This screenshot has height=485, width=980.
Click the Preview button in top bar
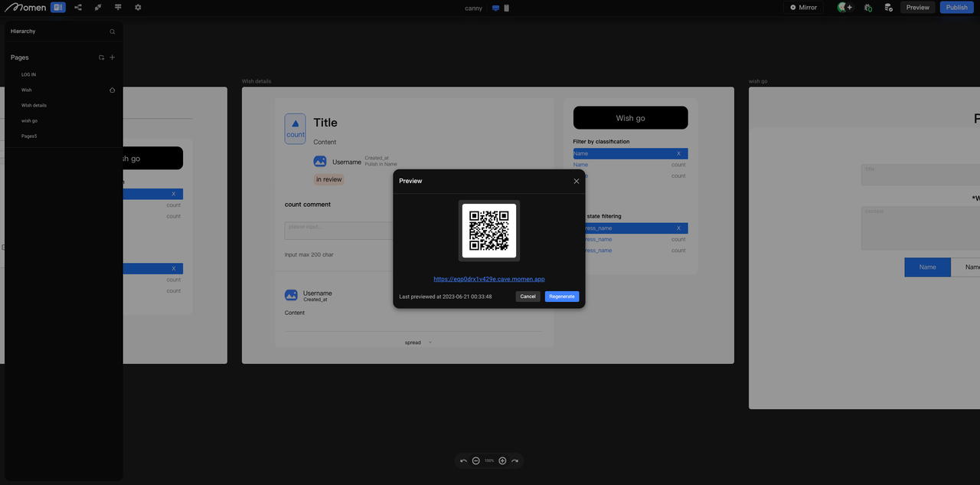click(x=918, y=8)
